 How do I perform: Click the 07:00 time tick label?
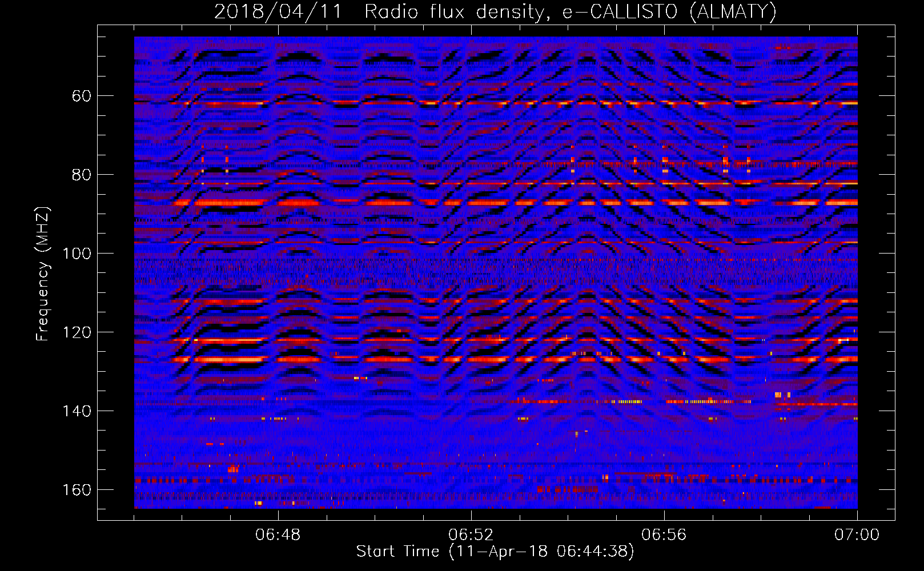(x=857, y=535)
